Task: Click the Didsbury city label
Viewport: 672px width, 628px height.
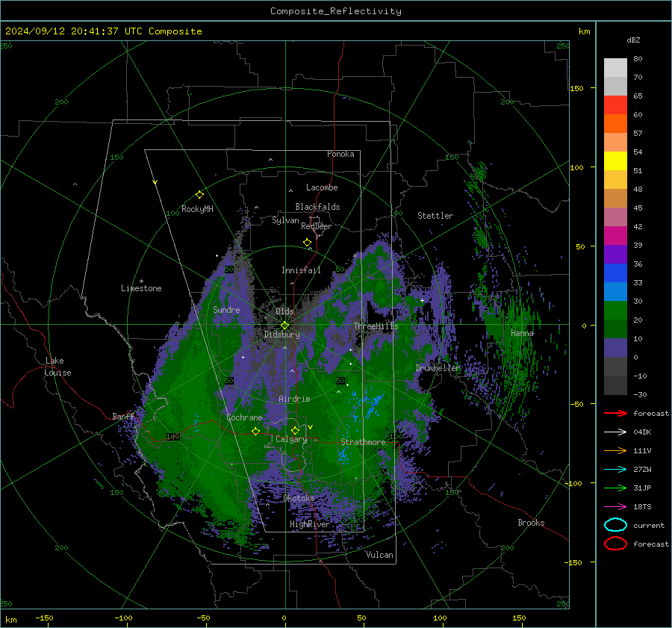Action: coord(281,335)
